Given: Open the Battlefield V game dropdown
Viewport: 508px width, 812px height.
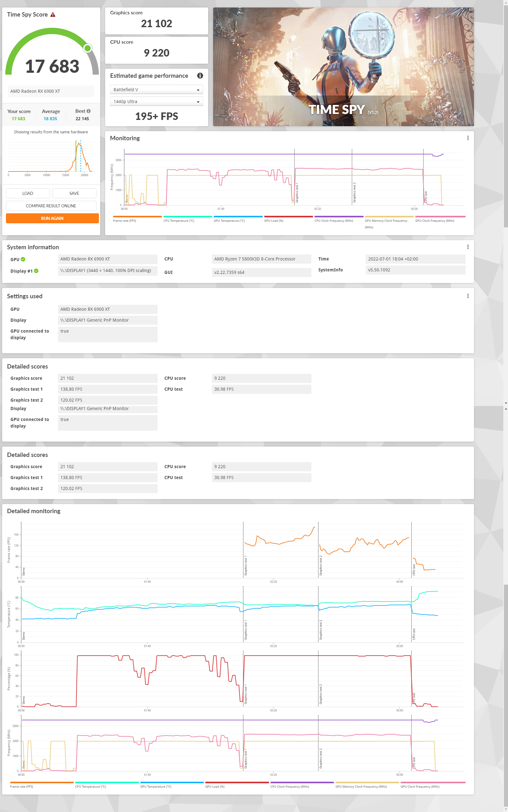Looking at the screenshot, I should tap(157, 89).
